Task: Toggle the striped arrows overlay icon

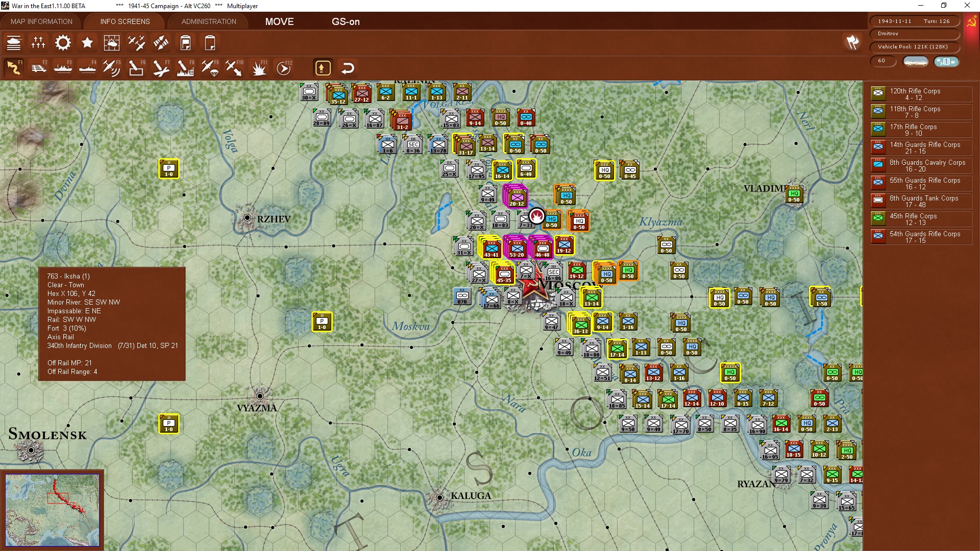Action: point(161,43)
